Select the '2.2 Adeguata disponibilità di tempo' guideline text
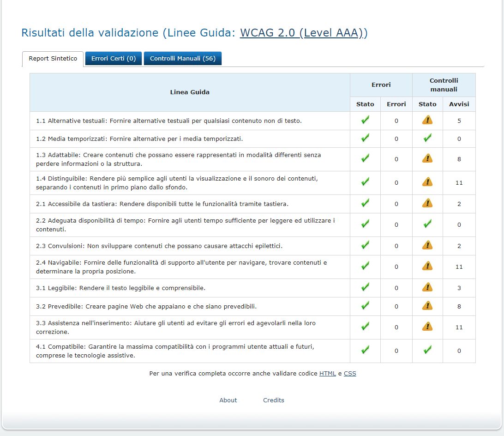The height and width of the screenshot is (436, 504). (x=186, y=224)
